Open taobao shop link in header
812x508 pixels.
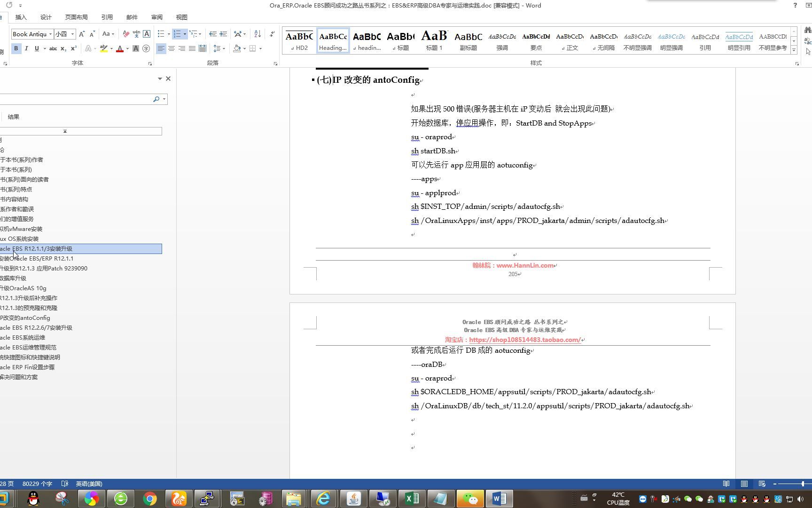coord(525,340)
